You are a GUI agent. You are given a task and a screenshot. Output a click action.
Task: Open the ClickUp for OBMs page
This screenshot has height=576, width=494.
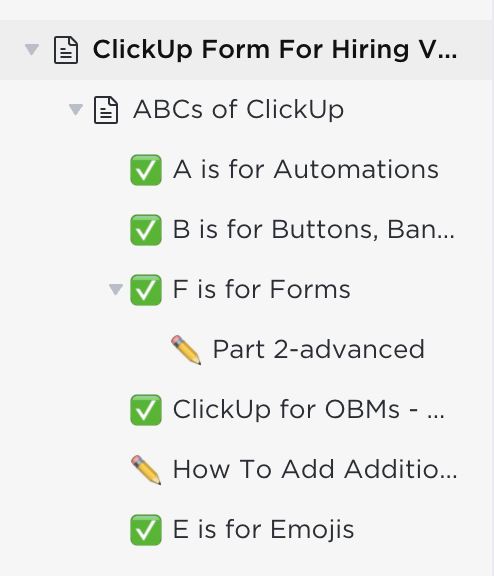point(309,409)
